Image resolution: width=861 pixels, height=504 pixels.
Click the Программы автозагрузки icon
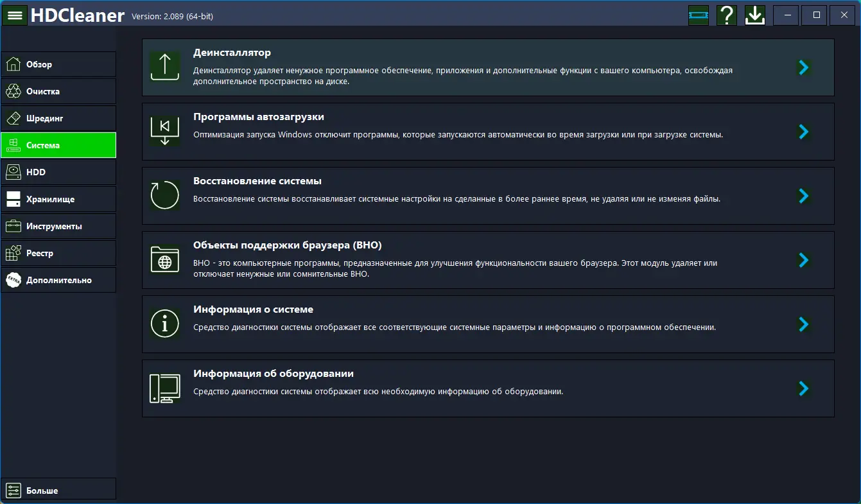click(x=165, y=131)
